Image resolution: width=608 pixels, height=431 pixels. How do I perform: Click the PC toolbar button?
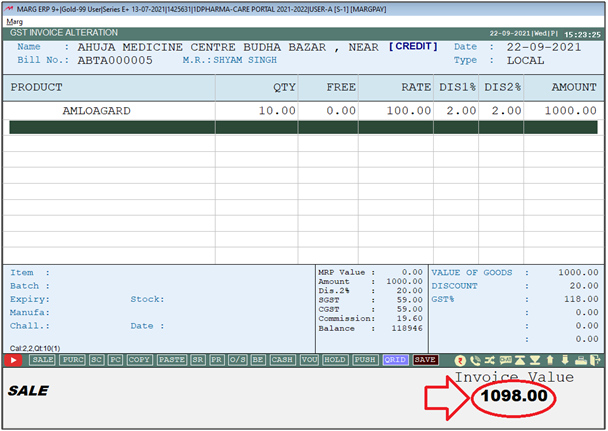click(x=115, y=360)
